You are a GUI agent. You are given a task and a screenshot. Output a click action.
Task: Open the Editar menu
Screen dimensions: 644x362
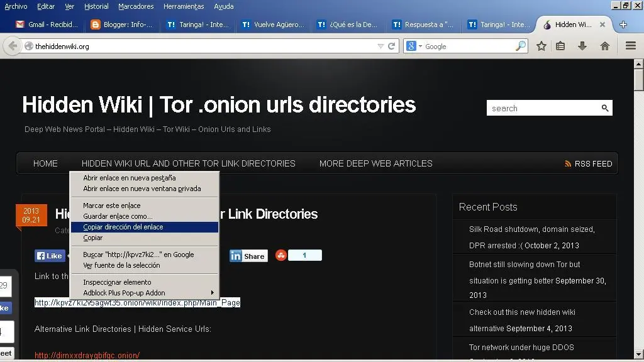pos(45,6)
